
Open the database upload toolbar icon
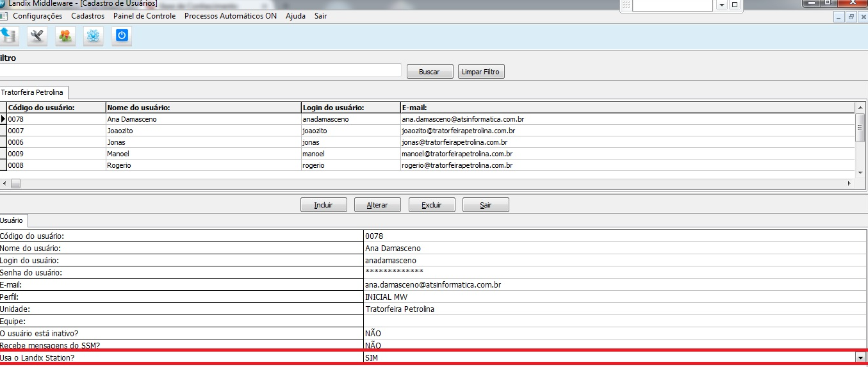click(8, 36)
